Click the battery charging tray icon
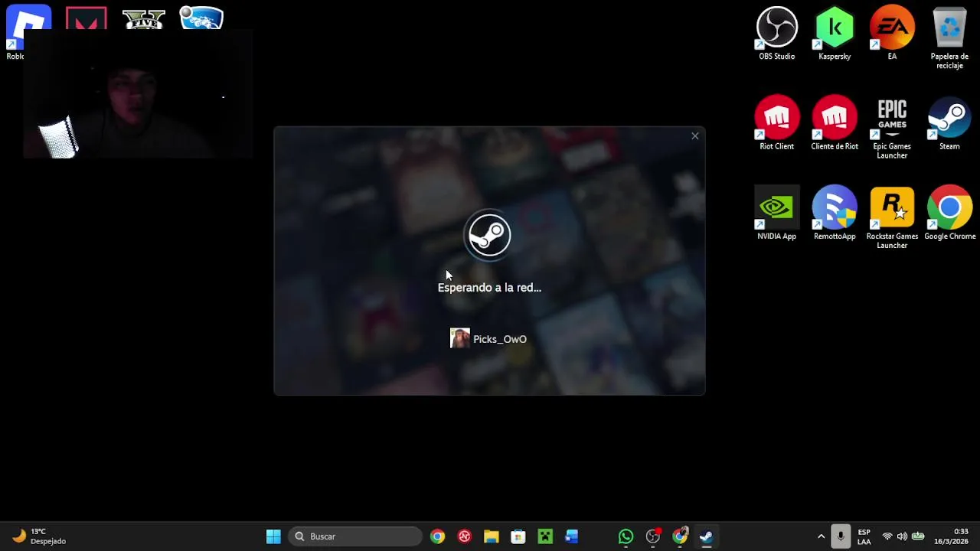The image size is (980, 551). tap(918, 536)
